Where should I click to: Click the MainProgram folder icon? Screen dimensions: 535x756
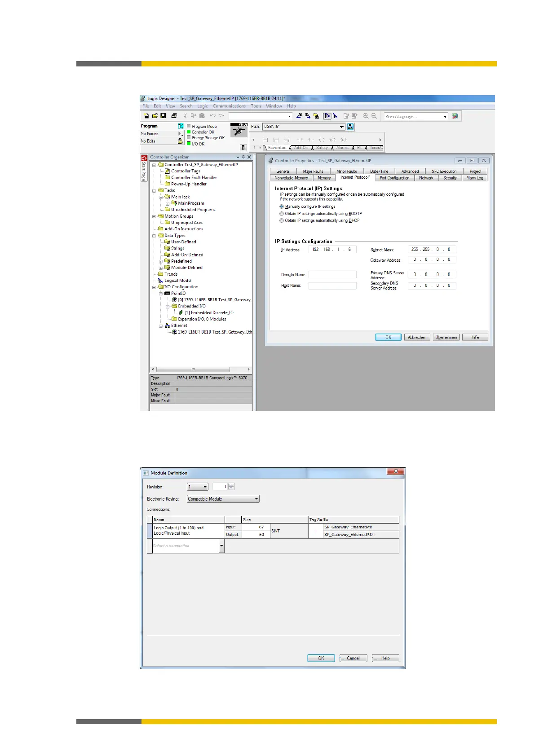point(174,203)
